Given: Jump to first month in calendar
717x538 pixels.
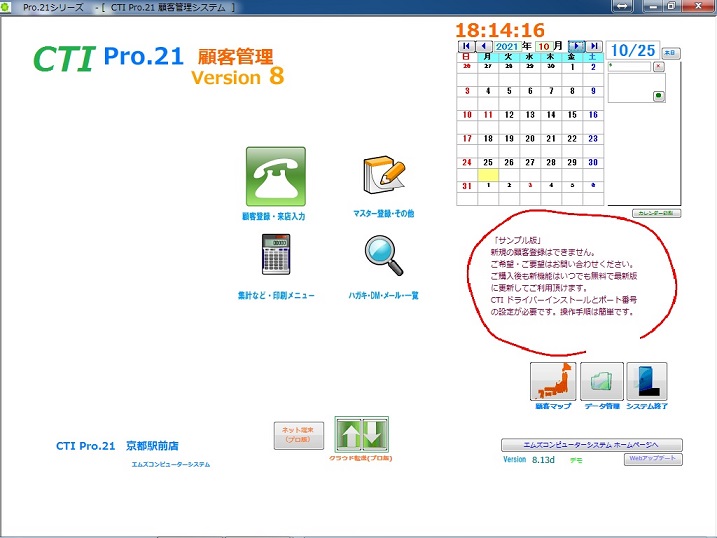Looking at the screenshot, I should [x=466, y=46].
